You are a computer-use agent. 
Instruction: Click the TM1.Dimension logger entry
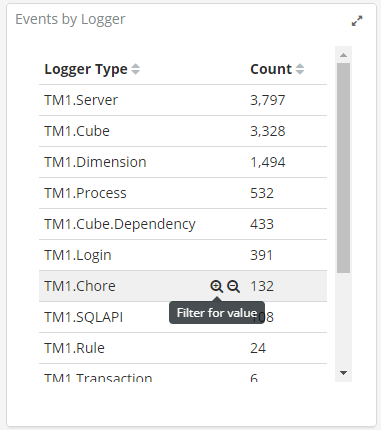[95, 162]
